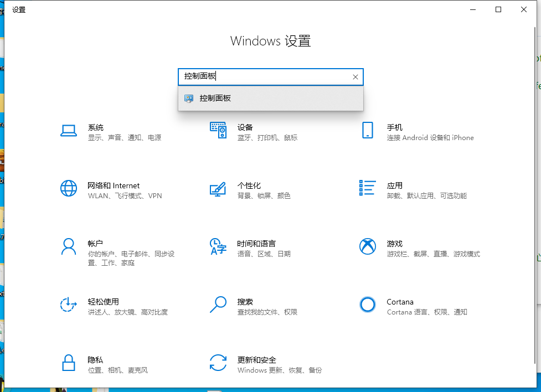Viewport: 541px width, 392px height.
Task: Select the Gaming (游戏) Xbox icon
Action: [x=368, y=246]
